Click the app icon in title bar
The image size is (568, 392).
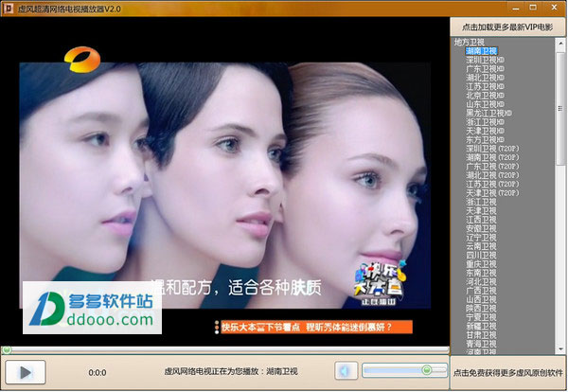point(9,9)
